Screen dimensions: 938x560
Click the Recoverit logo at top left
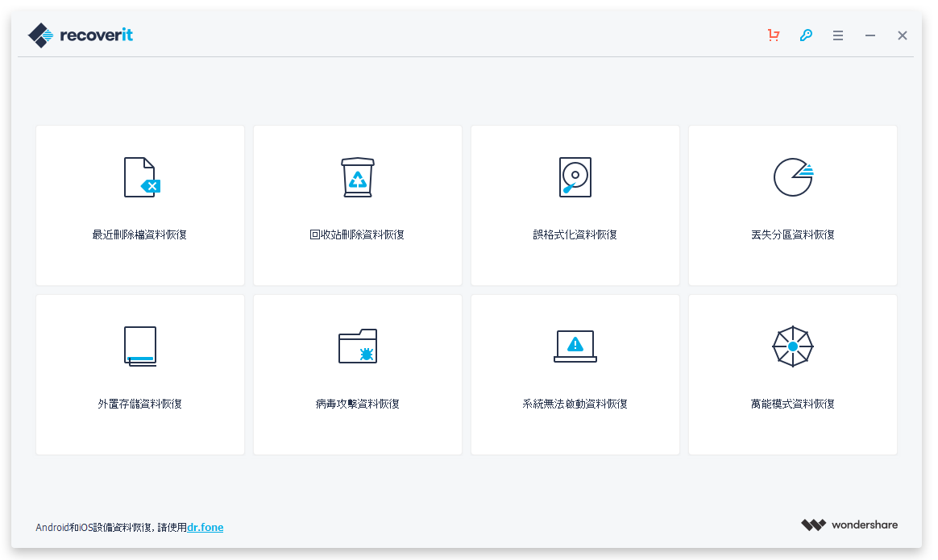[80, 35]
